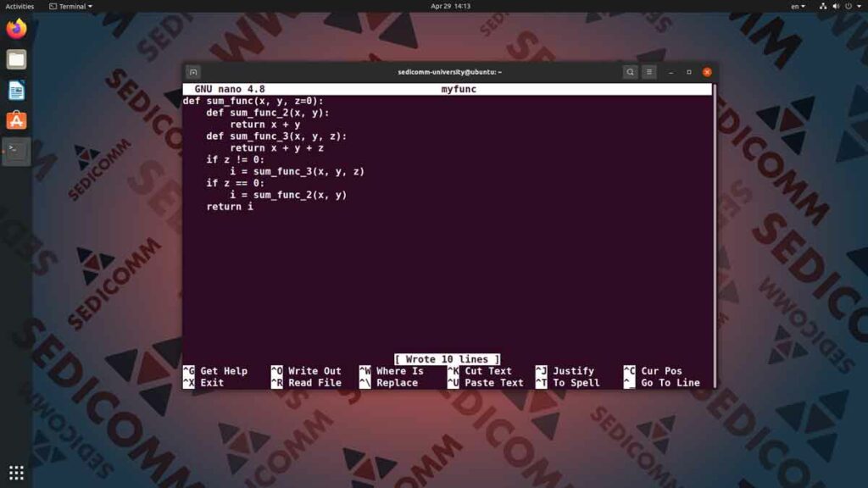
Task: Click the terminal search icon
Action: point(630,72)
